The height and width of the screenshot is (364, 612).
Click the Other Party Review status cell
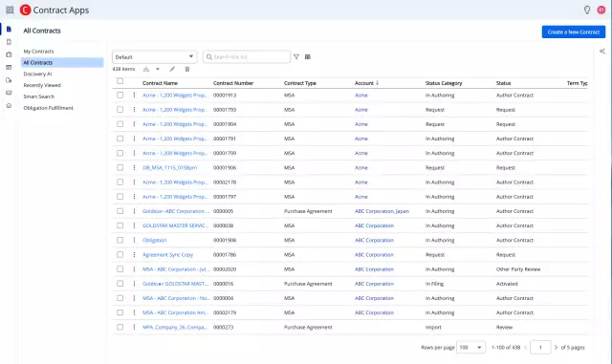click(518, 269)
